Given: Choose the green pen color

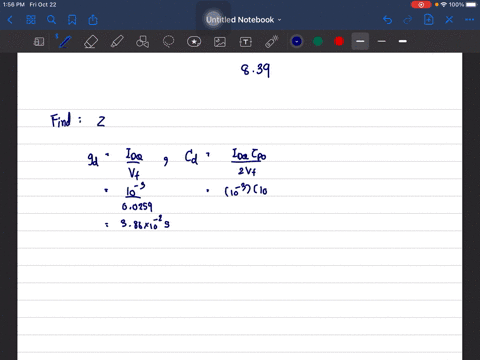Looking at the screenshot, I should (318, 41).
